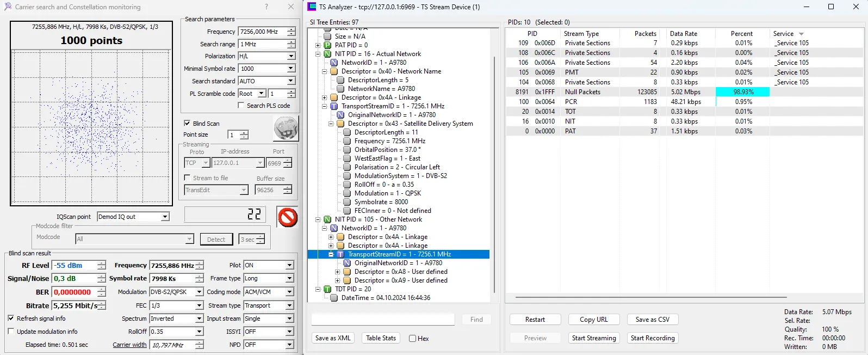Click the Save as XML button
The height and width of the screenshot is (355, 868).
coord(333,338)
